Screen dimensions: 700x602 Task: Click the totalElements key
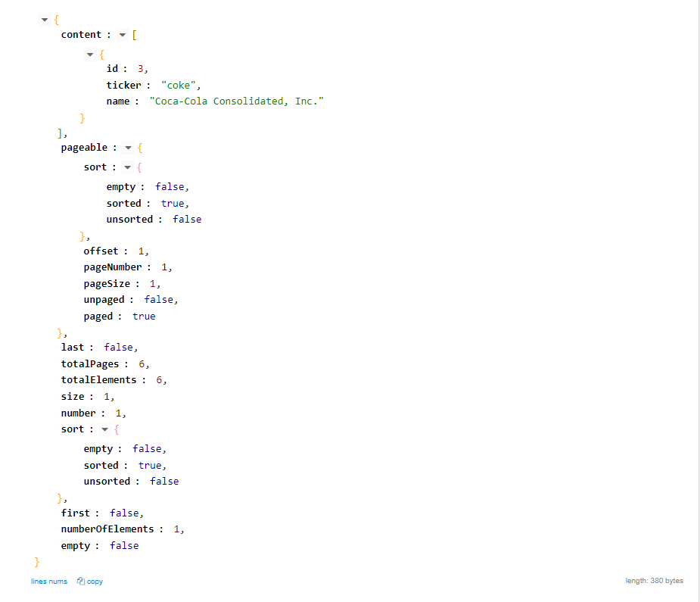point(98,380)
